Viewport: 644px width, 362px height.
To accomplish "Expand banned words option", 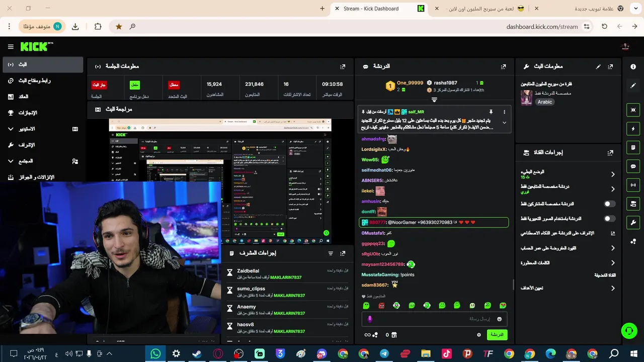I will [x=613, y=263].
